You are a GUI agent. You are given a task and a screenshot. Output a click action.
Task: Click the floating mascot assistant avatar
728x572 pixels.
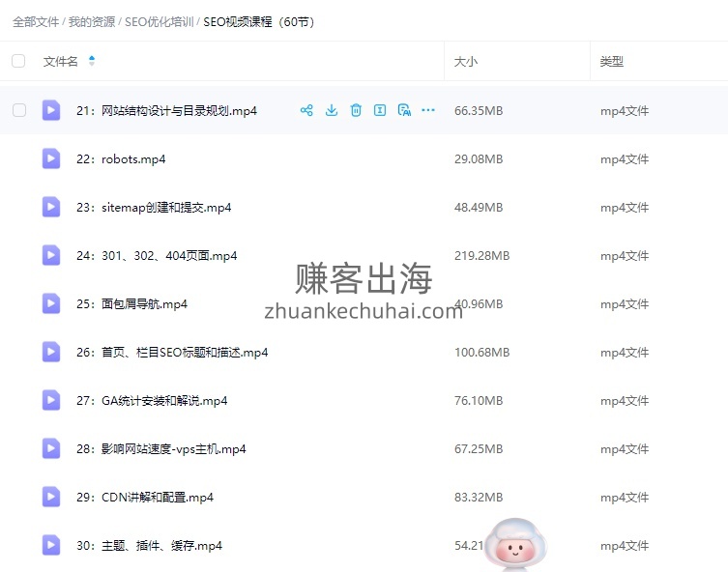[514, 544]
